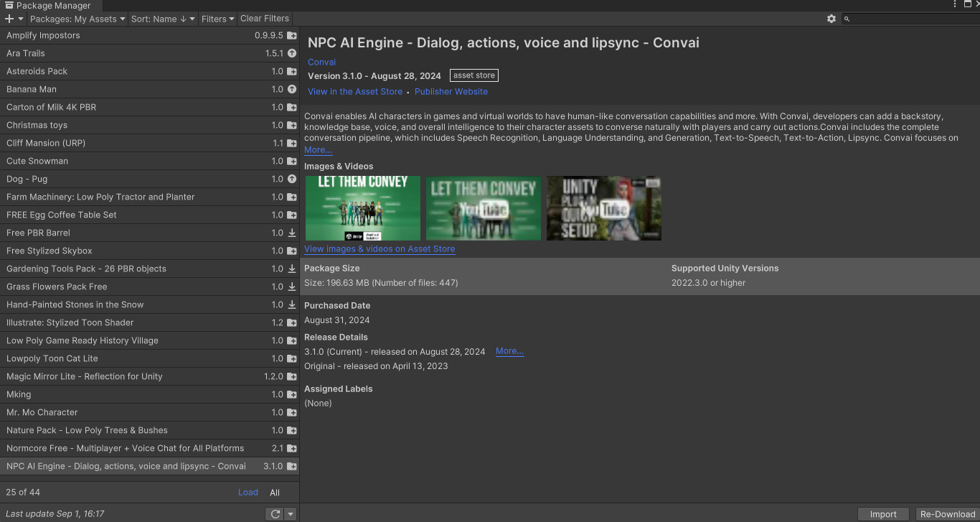Image resolution: width=980 pixels, height=522 pixels.
Task: Open the Publisher Website link
Action: click(451, 91)
